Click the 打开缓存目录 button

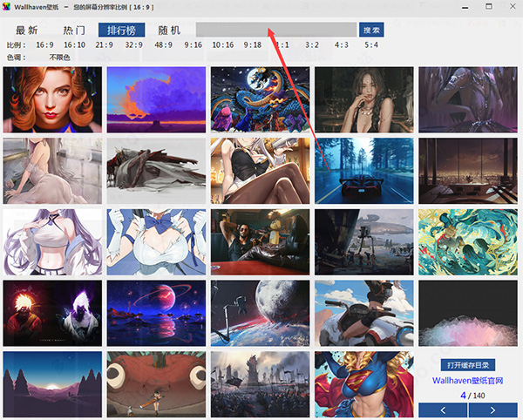click(468, 364)
